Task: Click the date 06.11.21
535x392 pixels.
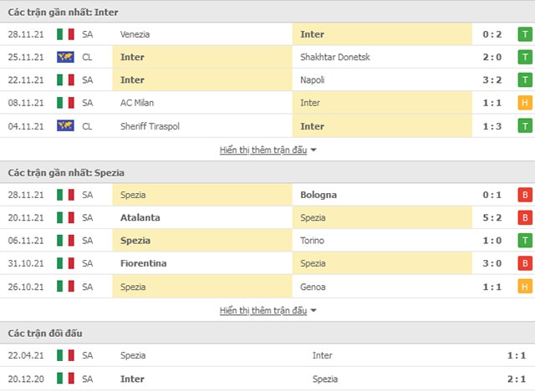Action: (26, 241)
